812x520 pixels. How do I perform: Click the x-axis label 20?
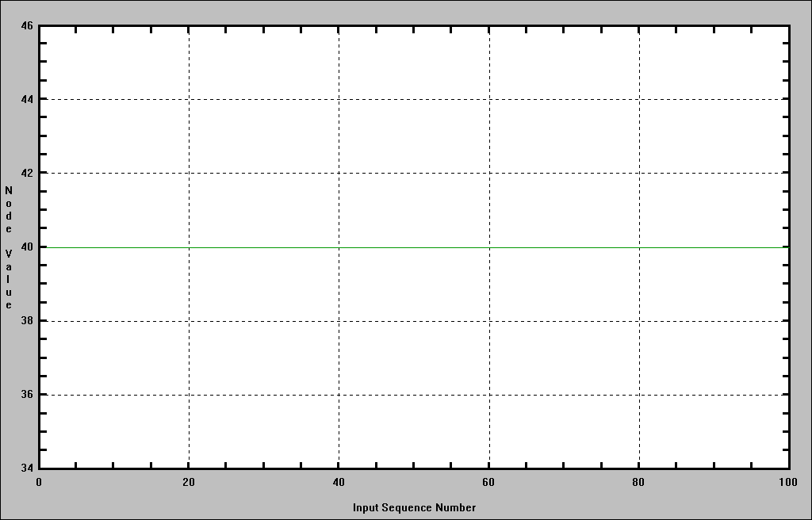pyautogui.click(x=189, y=483)
